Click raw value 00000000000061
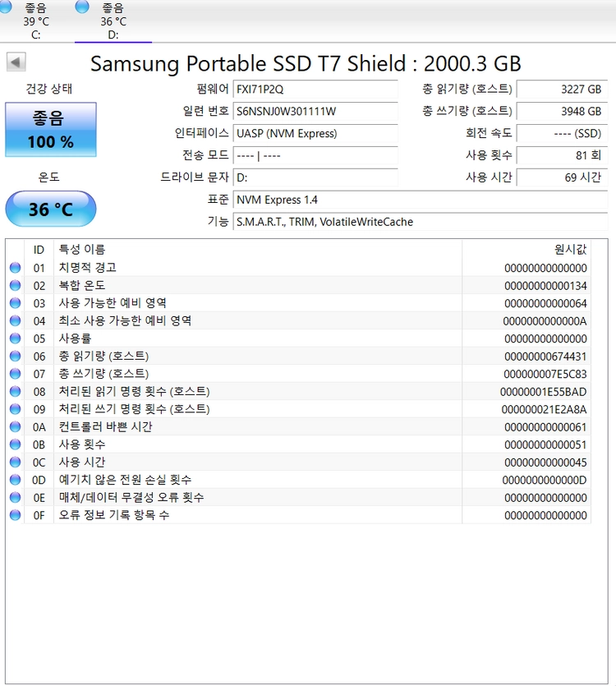This screenshot has width=616, height=686. 545,427
